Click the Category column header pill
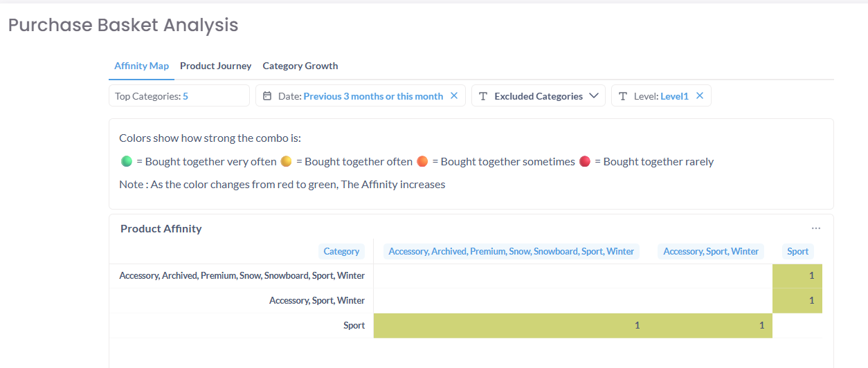Image resolution: width=868 pixels, height=368 pixels. pyautogui.click(x=341, y=252)
